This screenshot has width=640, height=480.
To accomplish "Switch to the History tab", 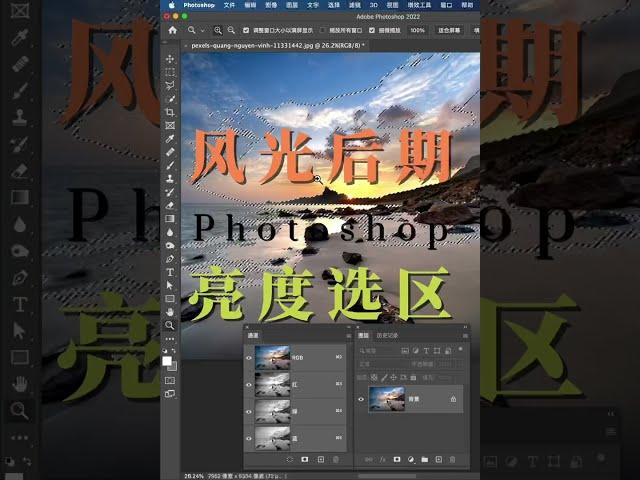I will (387, 336).
